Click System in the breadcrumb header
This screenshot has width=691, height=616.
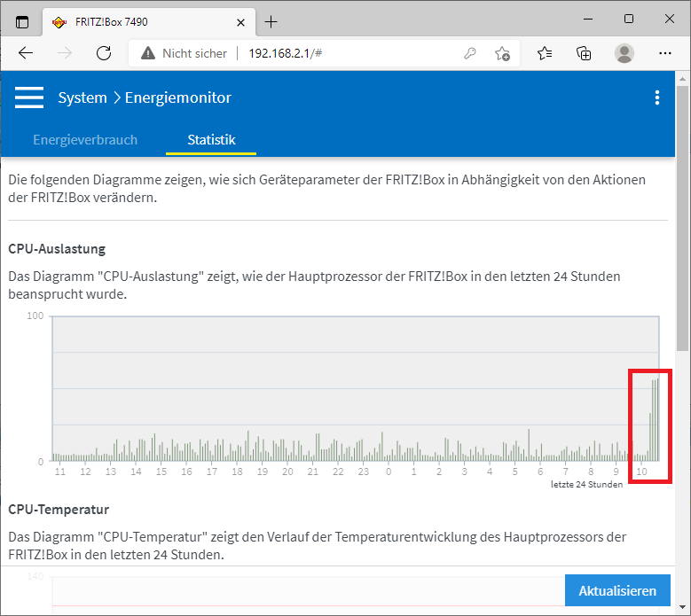(82, 97)
